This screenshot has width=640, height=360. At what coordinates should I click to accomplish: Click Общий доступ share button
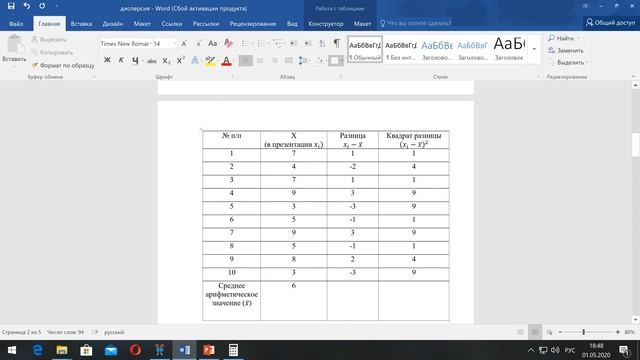pyautogui.click(x=610, y=23)
